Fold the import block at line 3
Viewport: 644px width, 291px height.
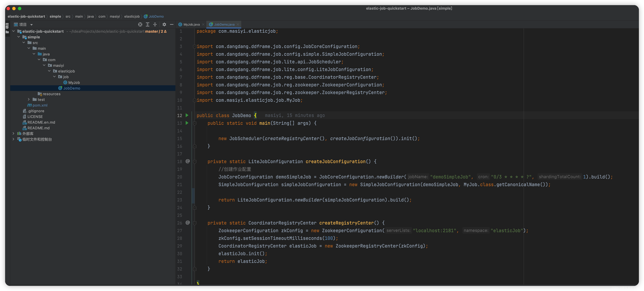point(195,47)
